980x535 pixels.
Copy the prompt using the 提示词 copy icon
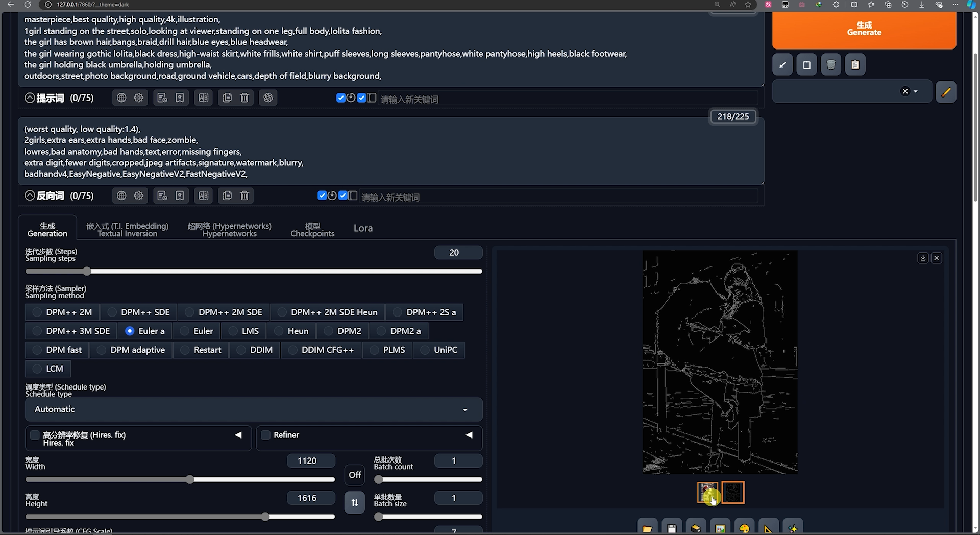(x=227, y=98)
